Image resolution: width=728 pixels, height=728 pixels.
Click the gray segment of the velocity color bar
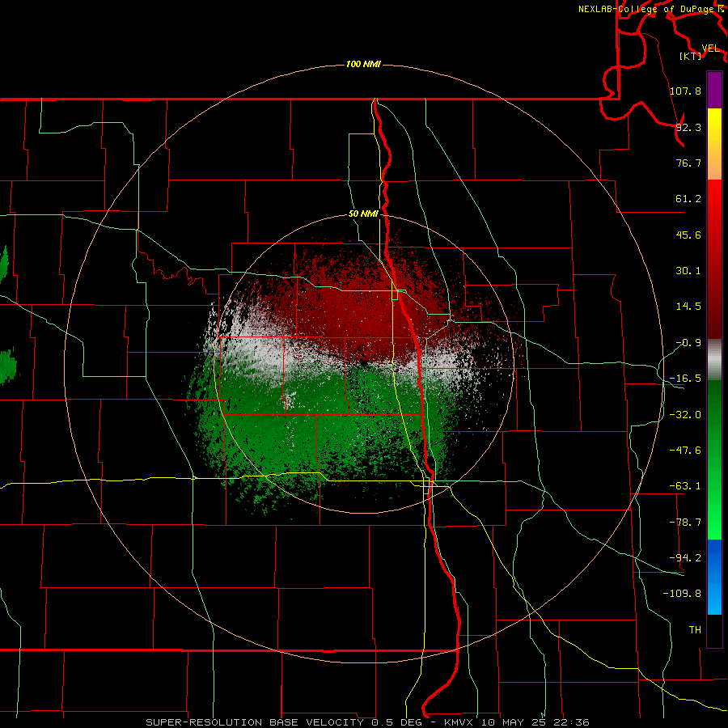[x=714, y=360]
